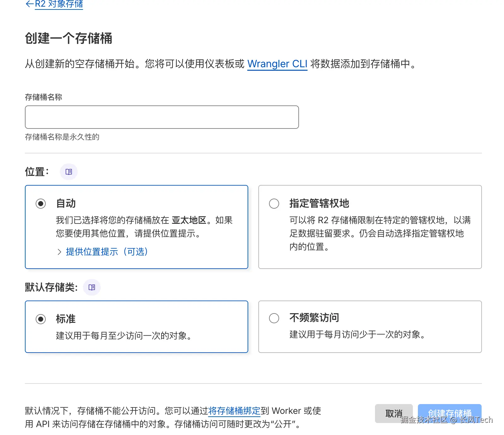504x435 pixels.
Task: Click the 不频繁访问 card description text
Action: (357, 334)
